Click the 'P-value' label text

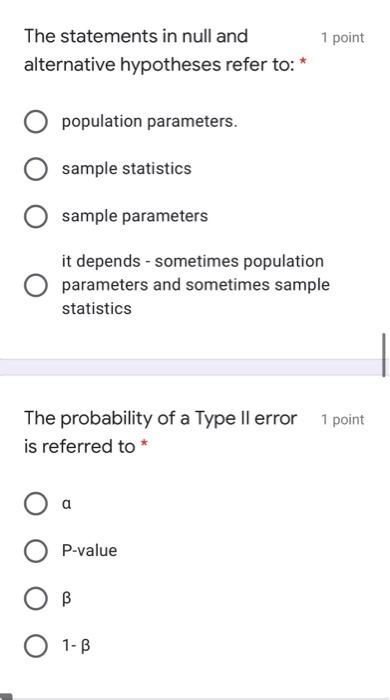[x=90, y=550]
